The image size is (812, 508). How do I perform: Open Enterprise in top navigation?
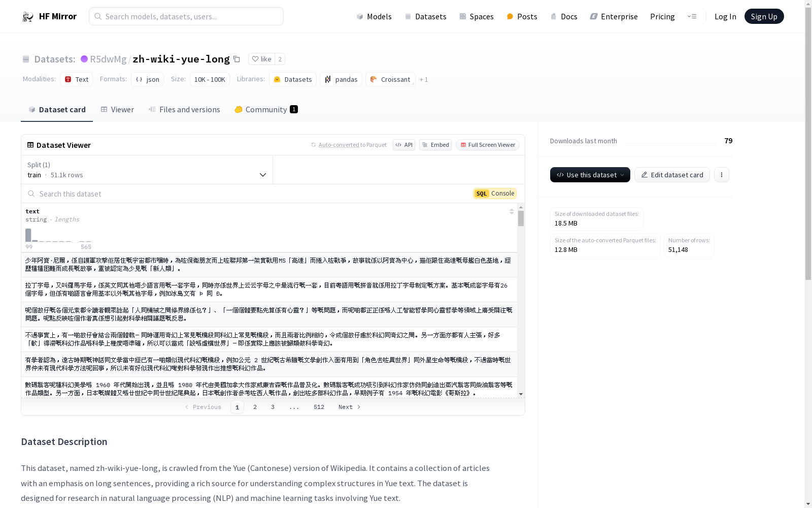click(614, 17)
